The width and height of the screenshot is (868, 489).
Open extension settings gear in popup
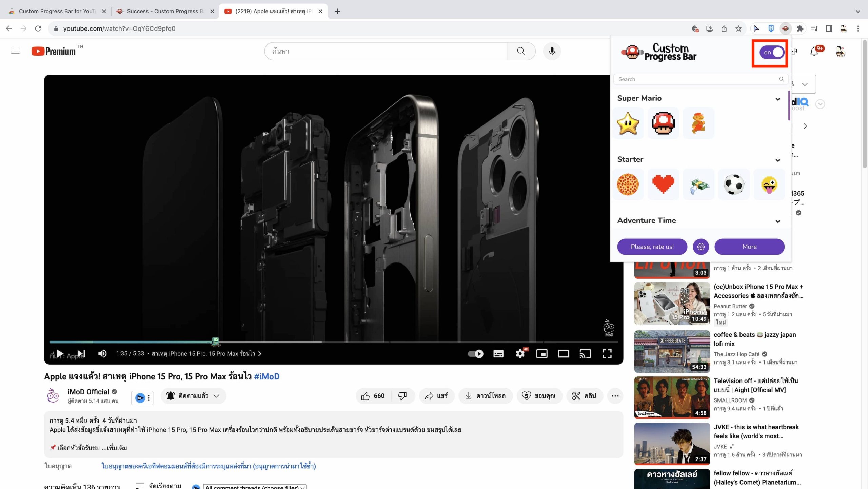pos(701,247)
